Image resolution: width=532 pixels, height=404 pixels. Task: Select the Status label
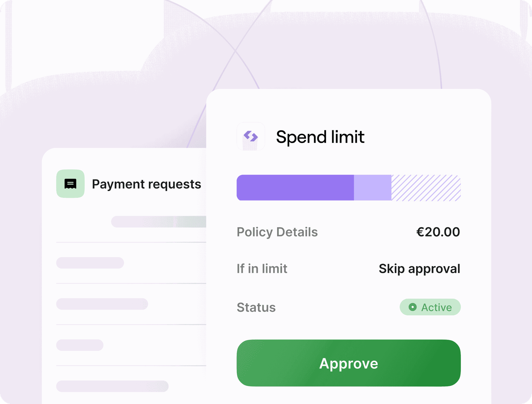click(x=256, y=307)
